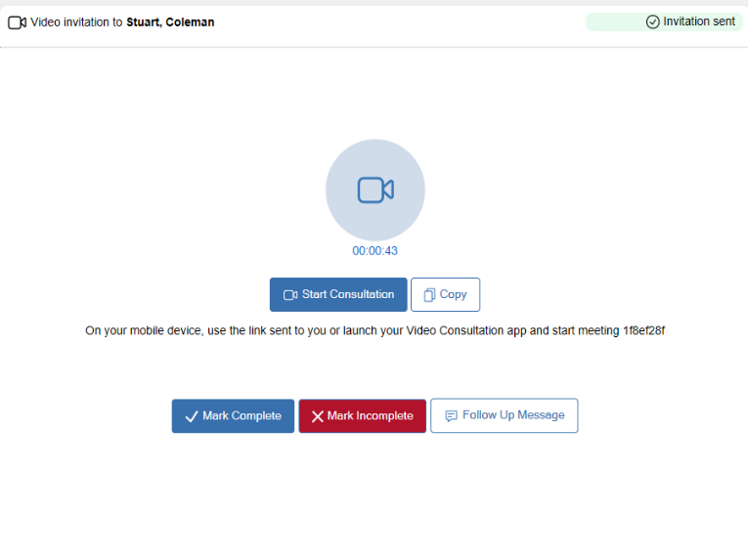Click the large video camera circle
Viewport: 748px width, 560px height.
coord(374,190)
